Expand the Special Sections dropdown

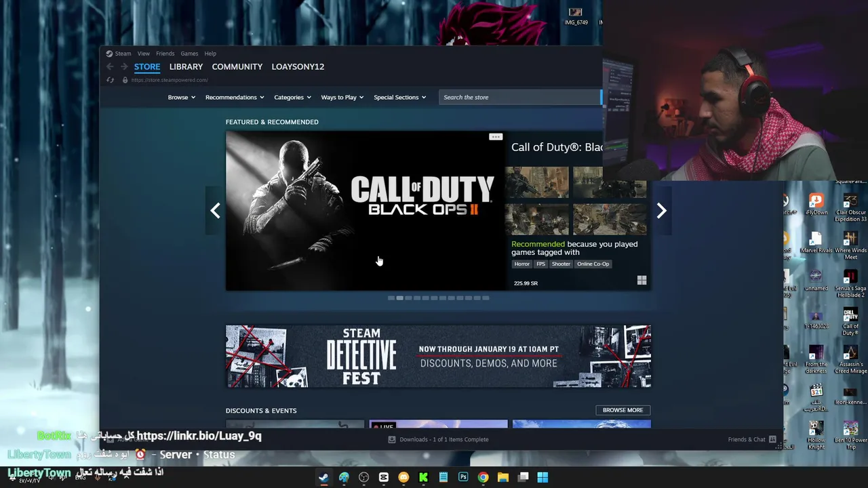tap(400, 97)
